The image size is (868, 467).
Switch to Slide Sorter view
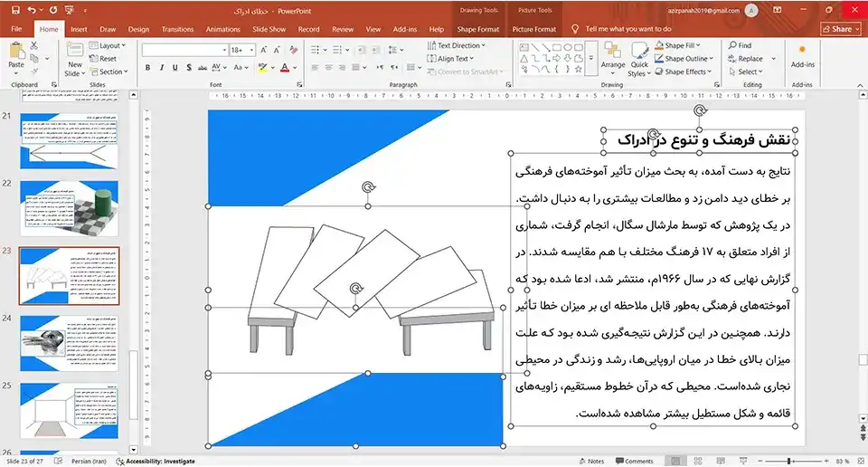pos(698,461)
